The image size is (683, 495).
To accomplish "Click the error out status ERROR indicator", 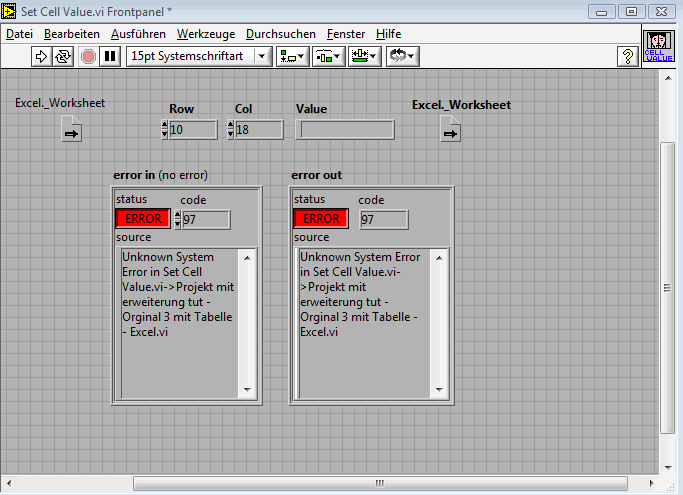I will [321, 218].
